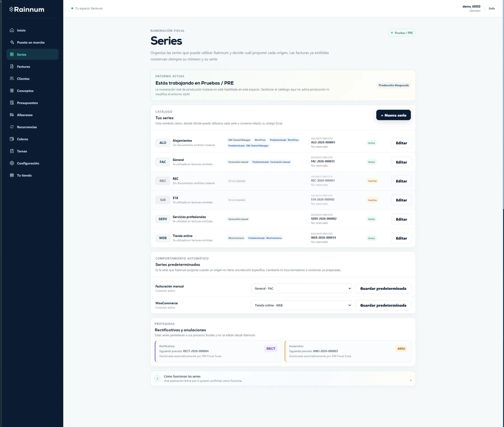
Task: Edit the Servicios profesionales SERV series
Action: [x=401, y=219]
